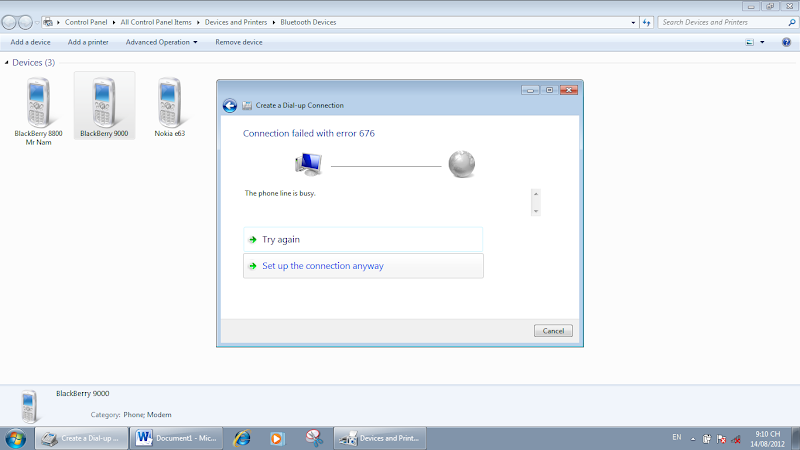Click scroll down arrow in error message box
The width and height of the screenshot is (800, 450).
pos(536,211)
